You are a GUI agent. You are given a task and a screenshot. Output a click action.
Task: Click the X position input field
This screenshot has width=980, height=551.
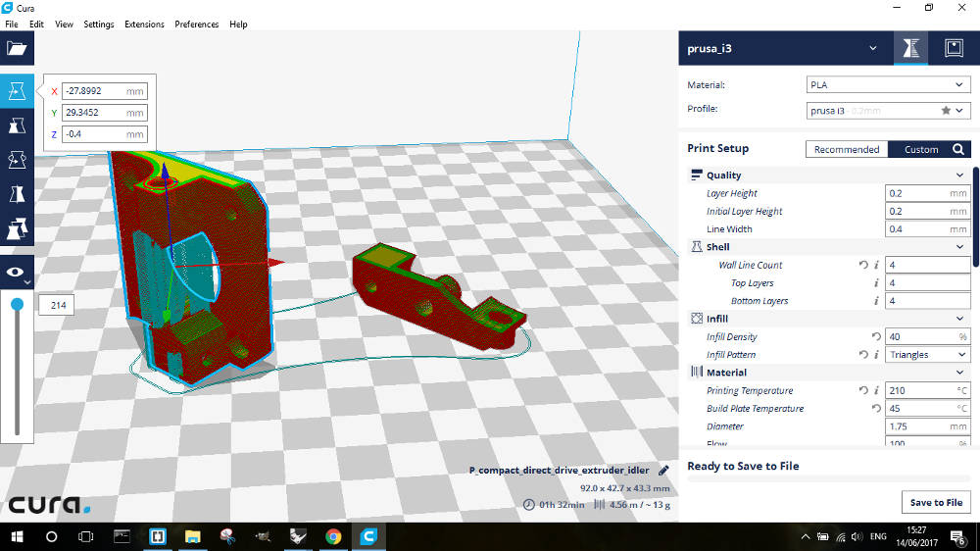click(x=105, y=91)
